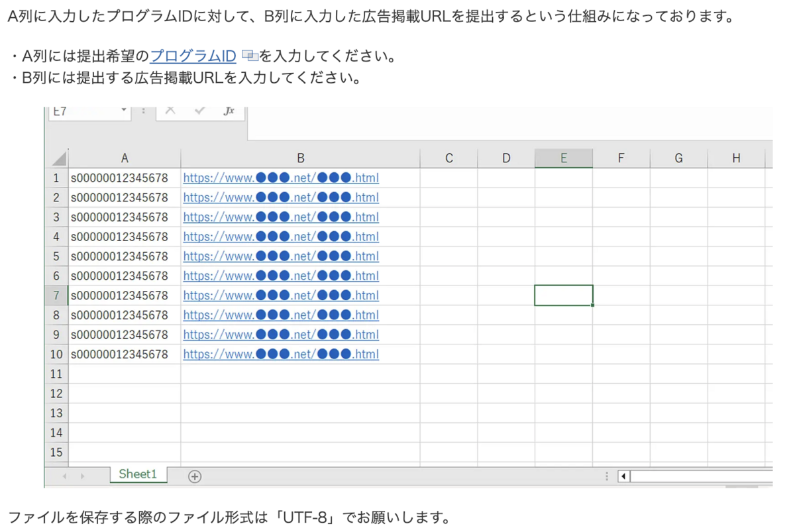Screen dimensions: 795x532
Task: Switch to the Sheet1 tab
Action: click(136, 474)
